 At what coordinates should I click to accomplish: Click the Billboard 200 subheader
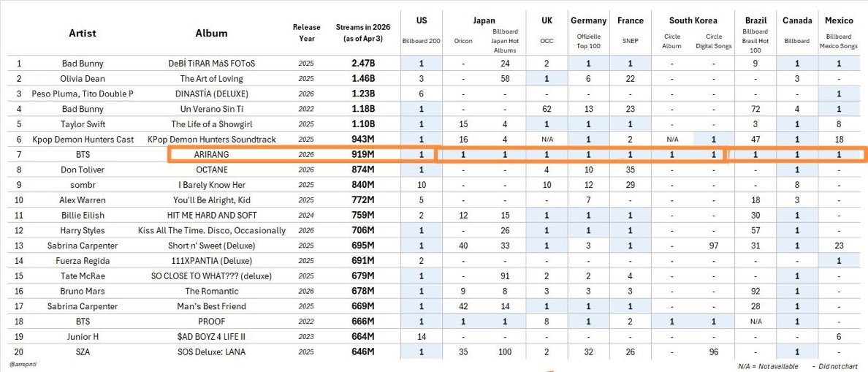coord(422,40)
